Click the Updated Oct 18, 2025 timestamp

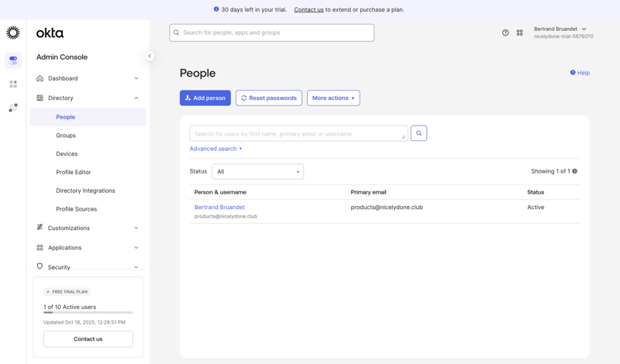[84, 322]
